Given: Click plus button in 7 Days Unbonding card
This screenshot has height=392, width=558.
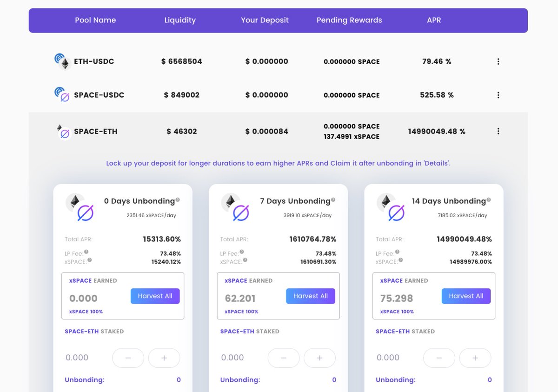Looking at the screenshot, I should (x=319, y=358).
